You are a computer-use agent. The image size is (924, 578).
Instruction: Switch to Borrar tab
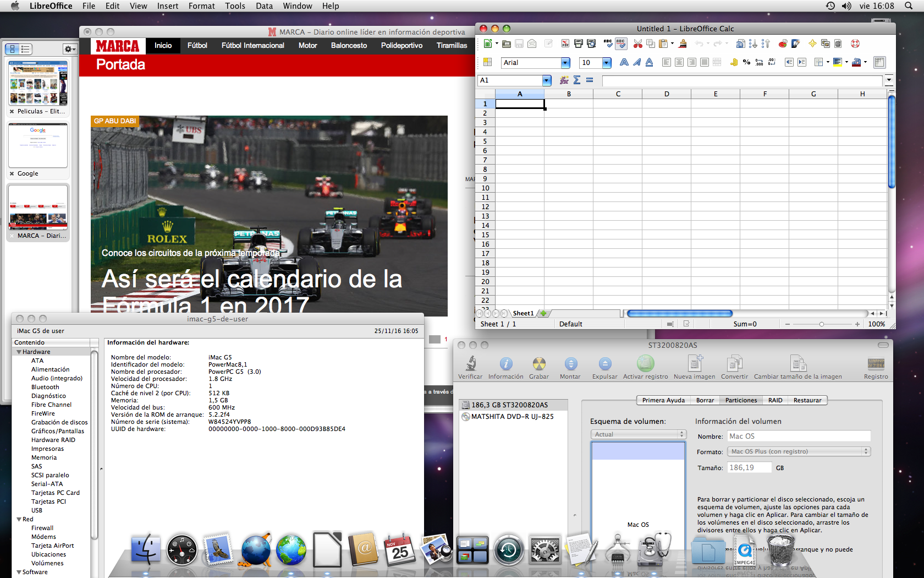(x=705, y=400)
